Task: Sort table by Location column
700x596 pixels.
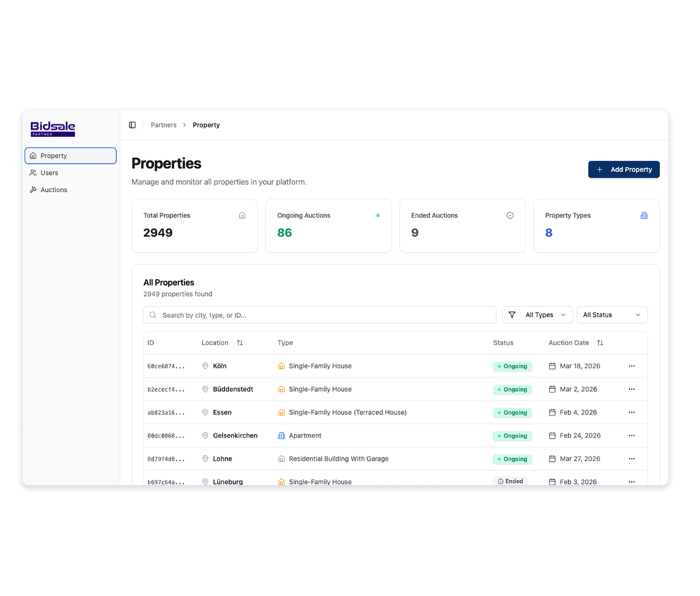Action: click(239, 343)
